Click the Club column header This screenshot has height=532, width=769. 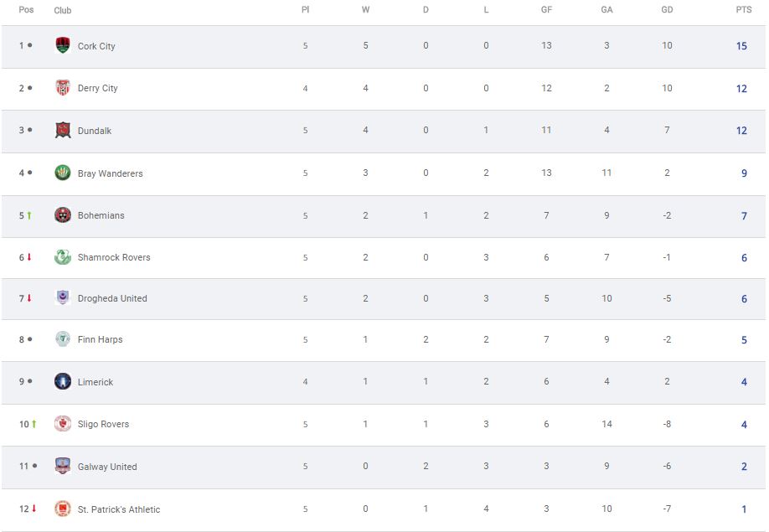[x=63, y=10]
